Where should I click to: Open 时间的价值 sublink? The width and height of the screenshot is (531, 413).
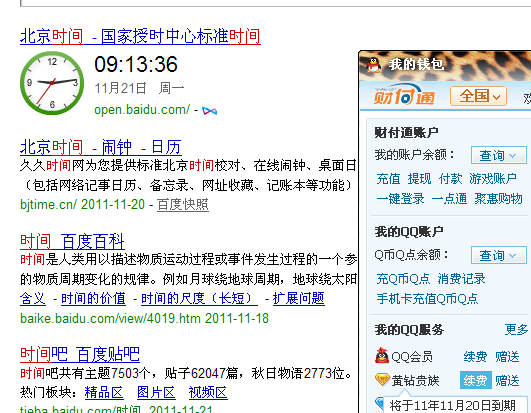93,299
